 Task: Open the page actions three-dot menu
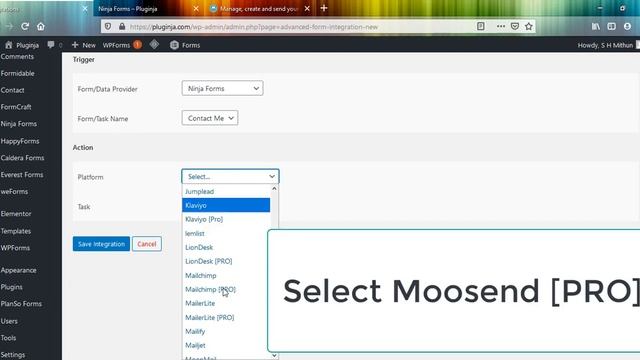[x=501, y=27]
